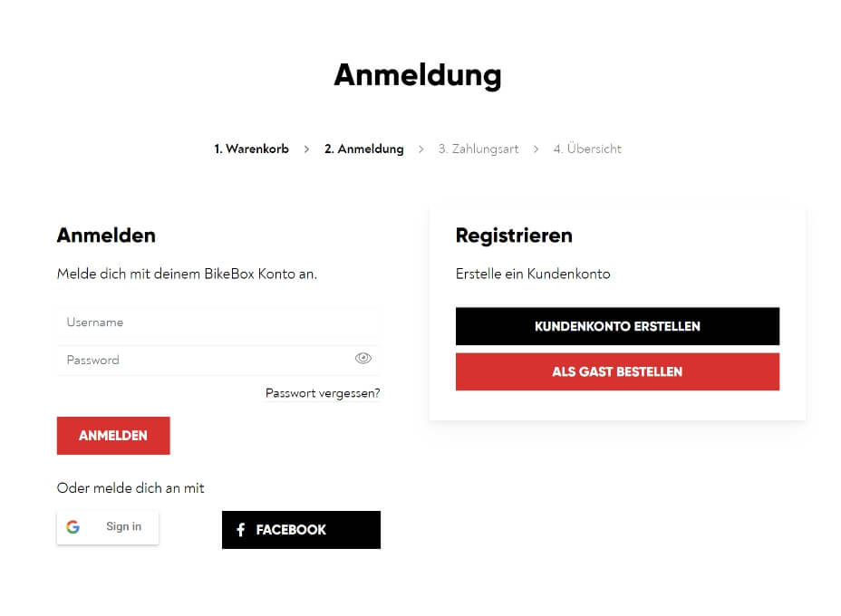The width and height of the screenshot is (841, 616).
Task: Click the chevron after 3. Zahlungsart
Action: (x=536, y=149)
